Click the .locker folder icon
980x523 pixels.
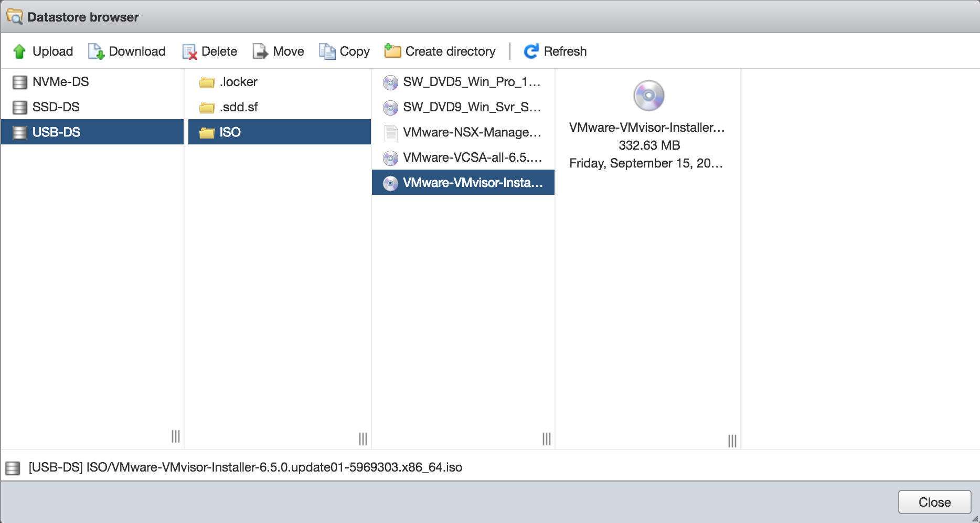[x=207, y=82]
